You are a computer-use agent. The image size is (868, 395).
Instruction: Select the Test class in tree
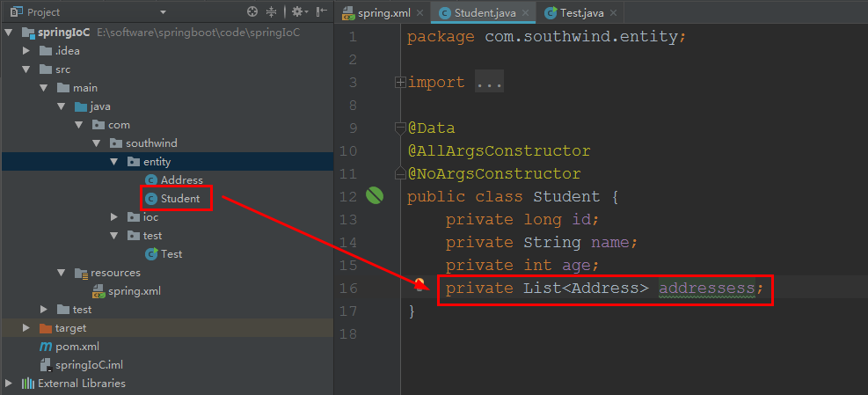tap(171, 253)
